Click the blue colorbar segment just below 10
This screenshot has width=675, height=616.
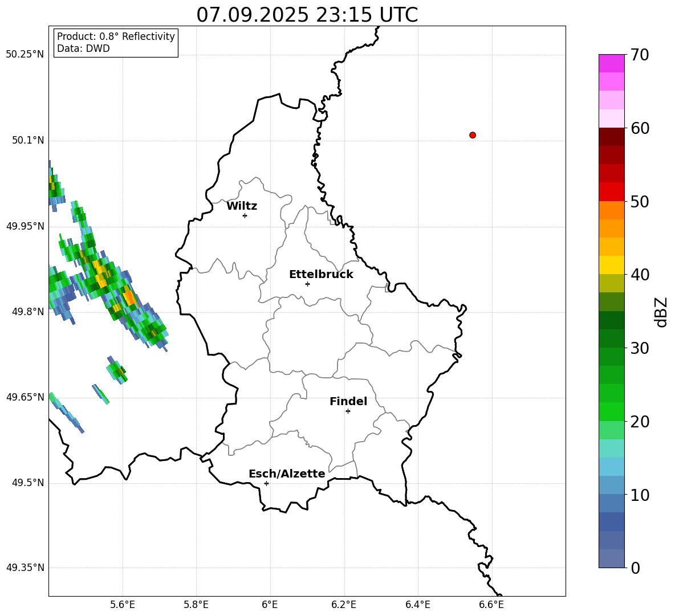click(611, 503)
